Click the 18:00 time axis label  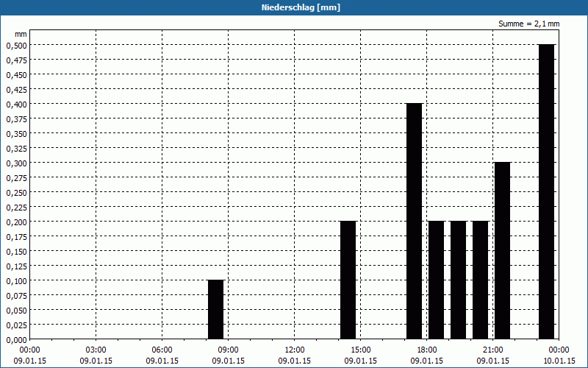[427, 350]
